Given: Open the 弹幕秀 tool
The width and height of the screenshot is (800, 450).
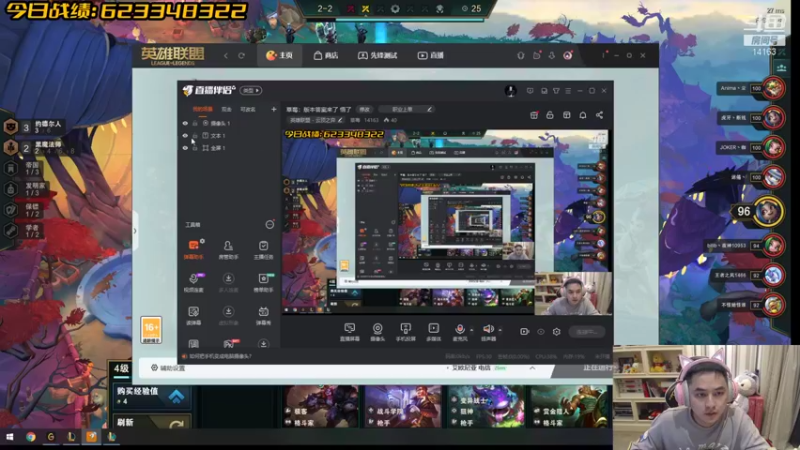Looking at the screenshot, I should point(263,315).
